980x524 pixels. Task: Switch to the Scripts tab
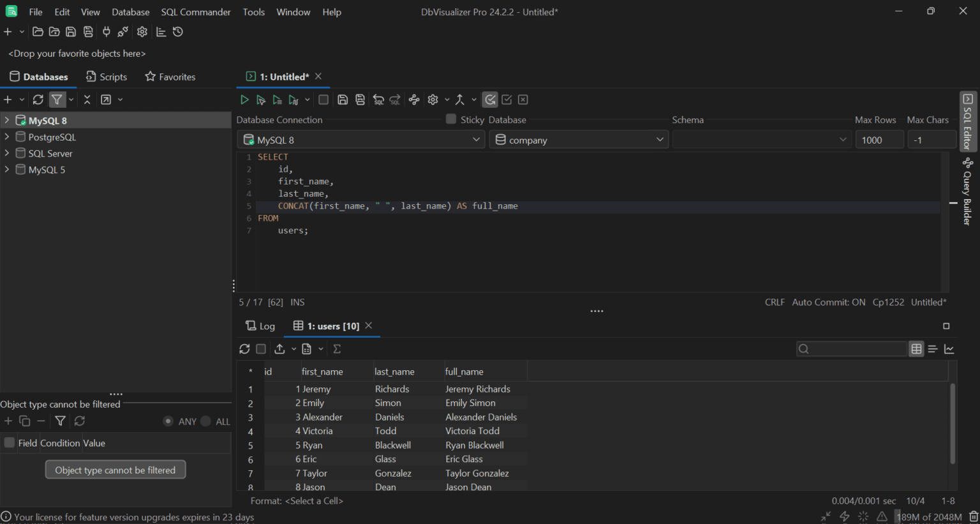click(x=107, y=77)
